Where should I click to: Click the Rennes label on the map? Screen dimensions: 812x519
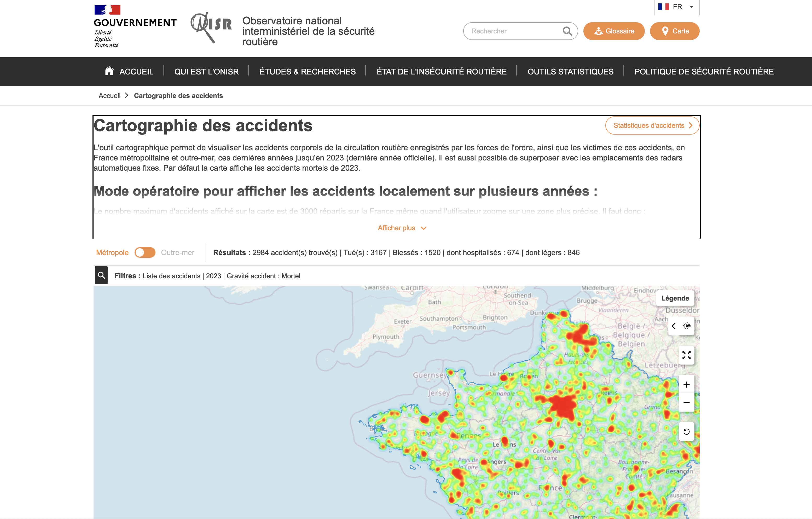[469, 436]
